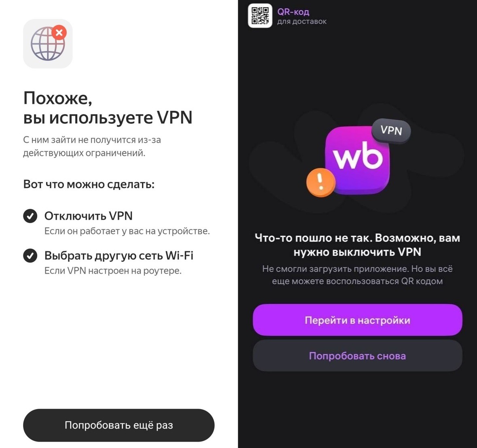Screen dimensions: 477x448
Task: Select the Отключить VPN option text
Action: coord(89,216)
